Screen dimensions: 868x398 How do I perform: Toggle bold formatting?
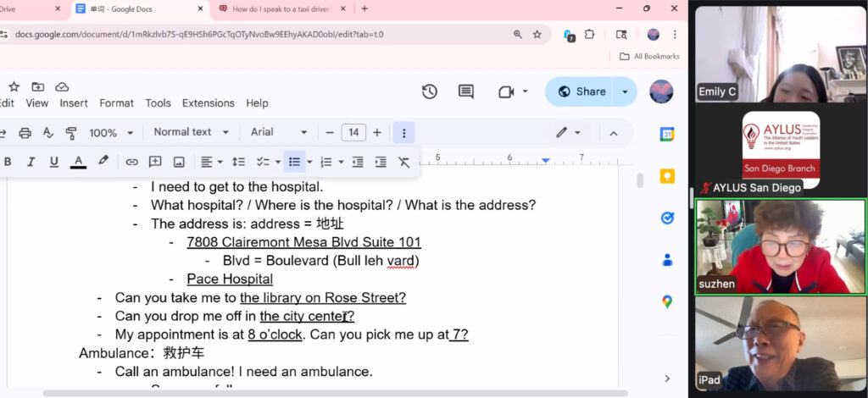tap(8, 162)
